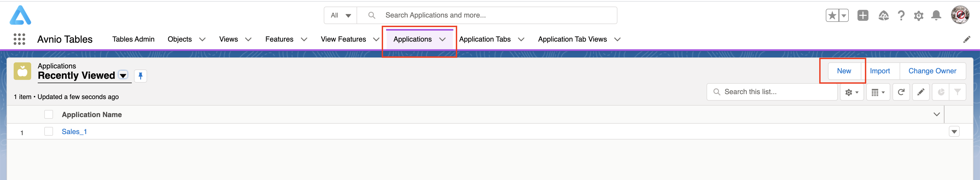Expand the Sales_1 row actions menu

954,132
